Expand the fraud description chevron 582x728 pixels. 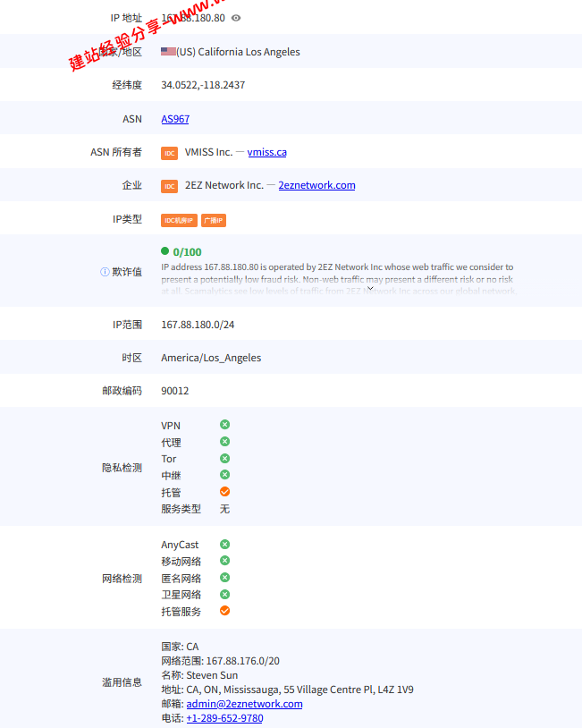370,288
